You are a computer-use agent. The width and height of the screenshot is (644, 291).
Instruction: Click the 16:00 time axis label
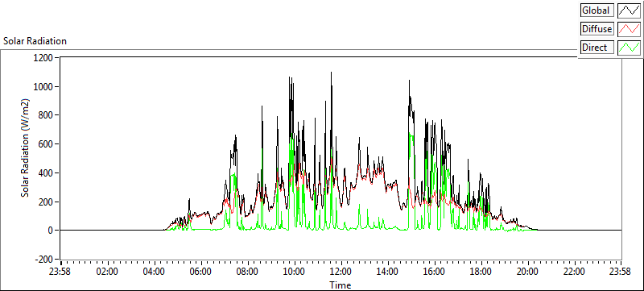[434, 272]
